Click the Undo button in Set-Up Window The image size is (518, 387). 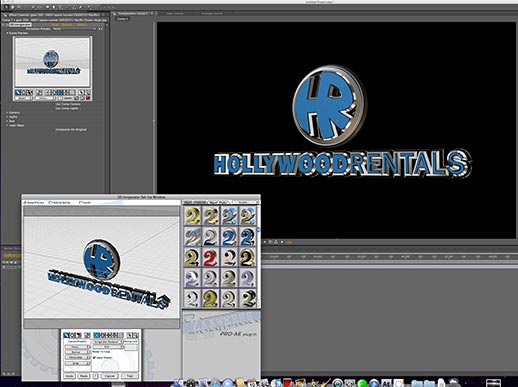69,376
